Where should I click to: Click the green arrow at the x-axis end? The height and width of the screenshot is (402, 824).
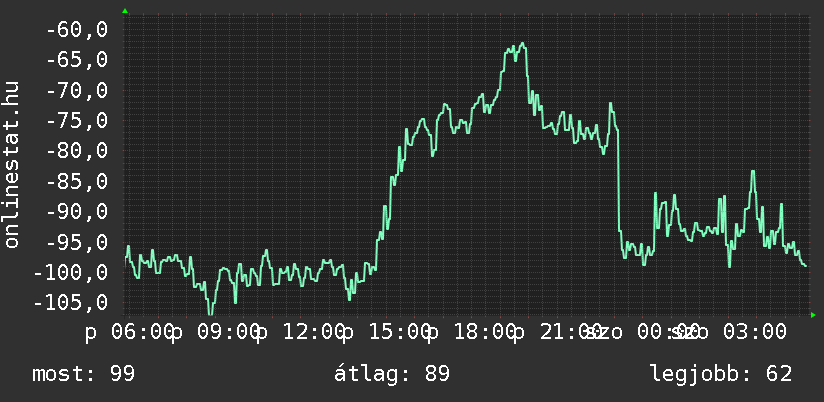coord(812,315)
